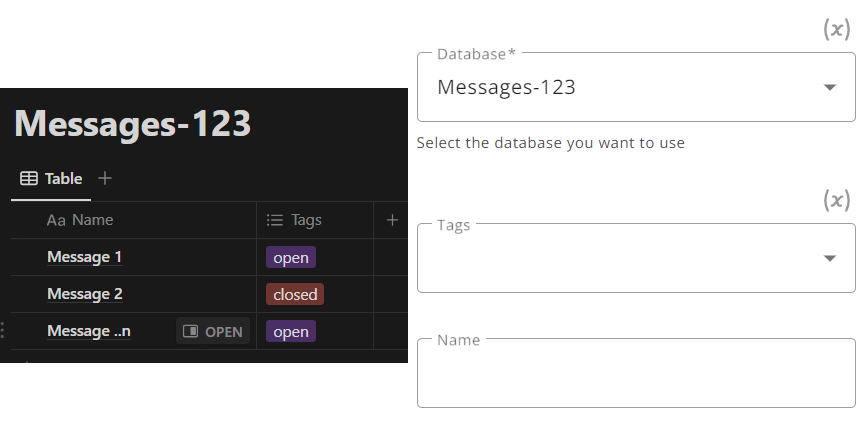This screenshot has height=429, width=864.
Task: Open the Name column header menu
Action: pyautogui.click(x=134, y=220)
